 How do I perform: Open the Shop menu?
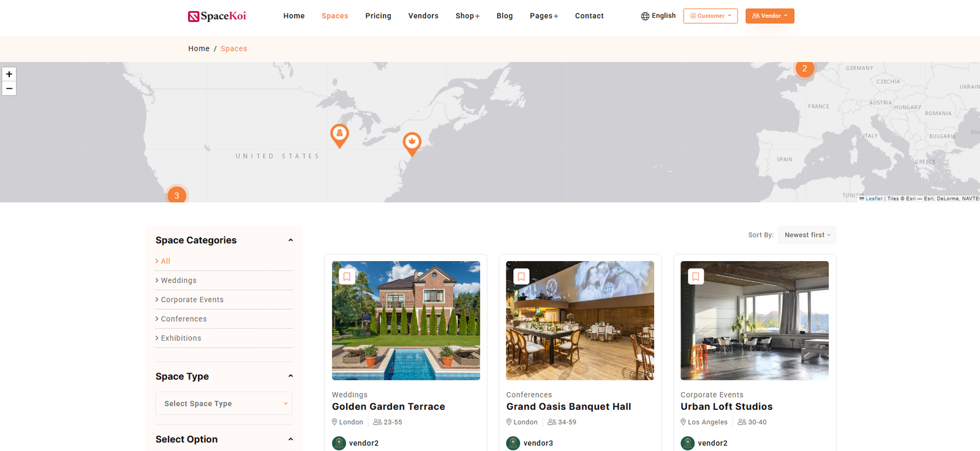pos(467,16)
